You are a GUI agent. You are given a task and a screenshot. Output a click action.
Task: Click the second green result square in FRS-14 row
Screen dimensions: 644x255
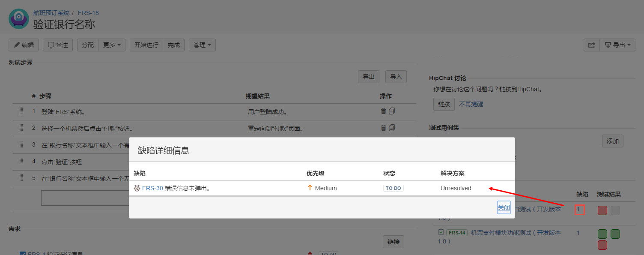coord(615,234)
